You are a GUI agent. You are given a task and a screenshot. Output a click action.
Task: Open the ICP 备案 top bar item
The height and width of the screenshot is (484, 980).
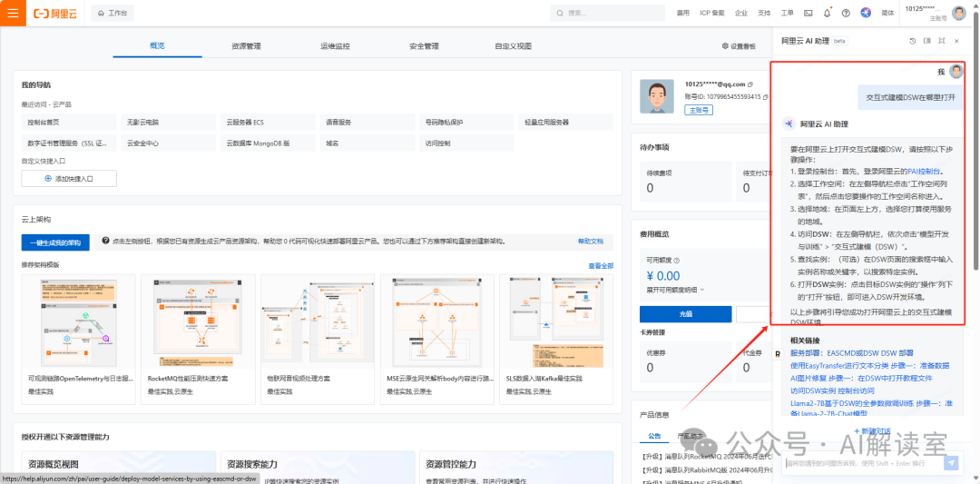pos(712,13)
